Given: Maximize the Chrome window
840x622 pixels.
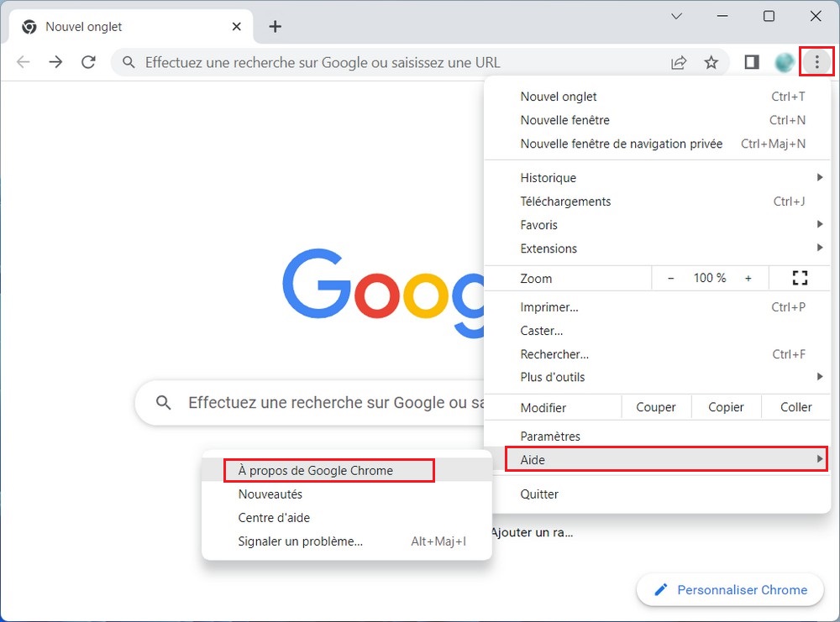Looking at the screenshot, I should (769, 16).
